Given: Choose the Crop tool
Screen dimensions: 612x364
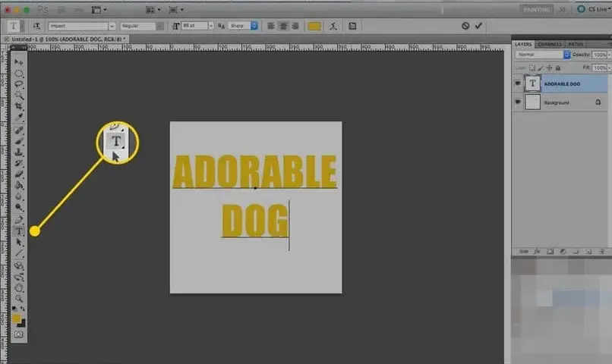Looking at the screenshot, I should 18,106.
